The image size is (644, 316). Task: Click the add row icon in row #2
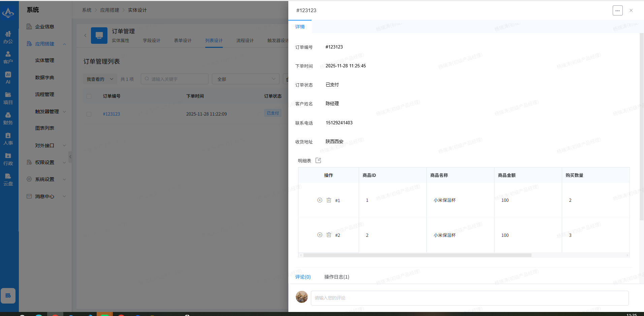(320, 235)
